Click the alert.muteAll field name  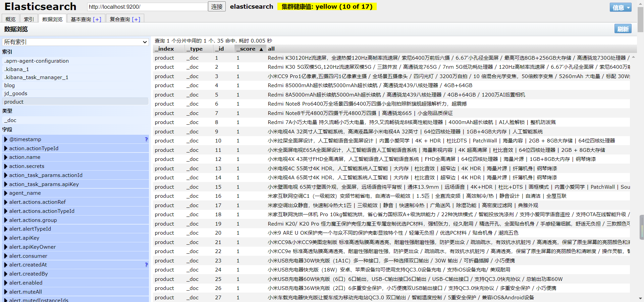(x=25, y=292)
